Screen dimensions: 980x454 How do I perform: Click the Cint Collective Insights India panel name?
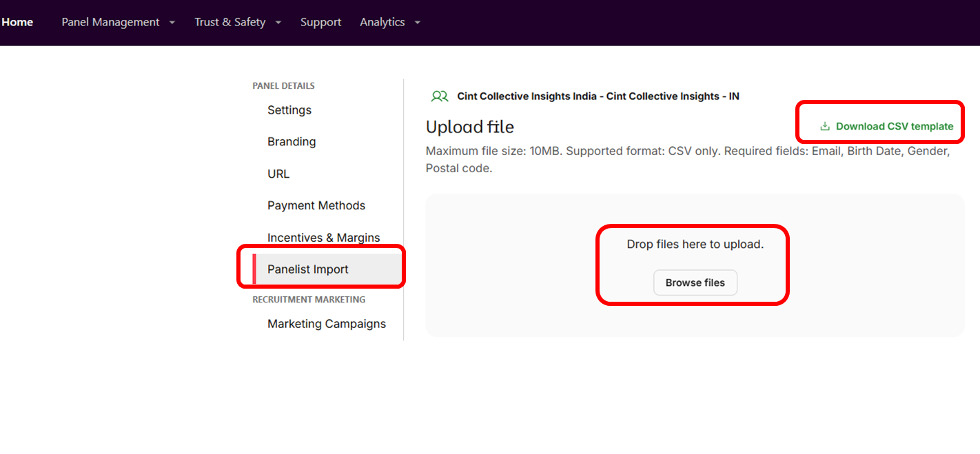point(598,96)
